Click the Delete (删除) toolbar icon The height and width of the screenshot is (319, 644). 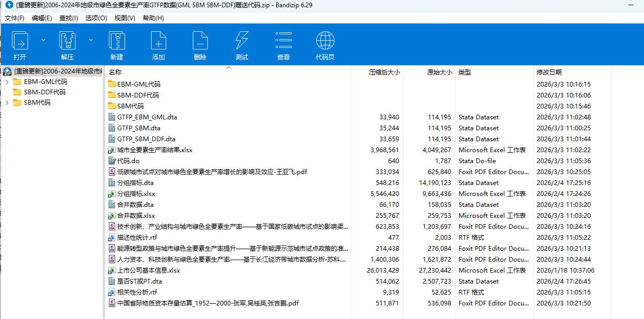tap(200, 41)
